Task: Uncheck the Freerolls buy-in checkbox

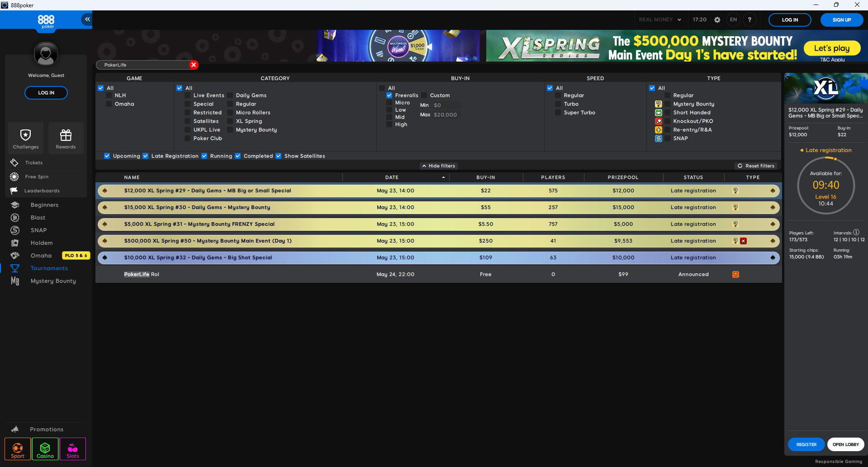Action: [x=389, y=95]
